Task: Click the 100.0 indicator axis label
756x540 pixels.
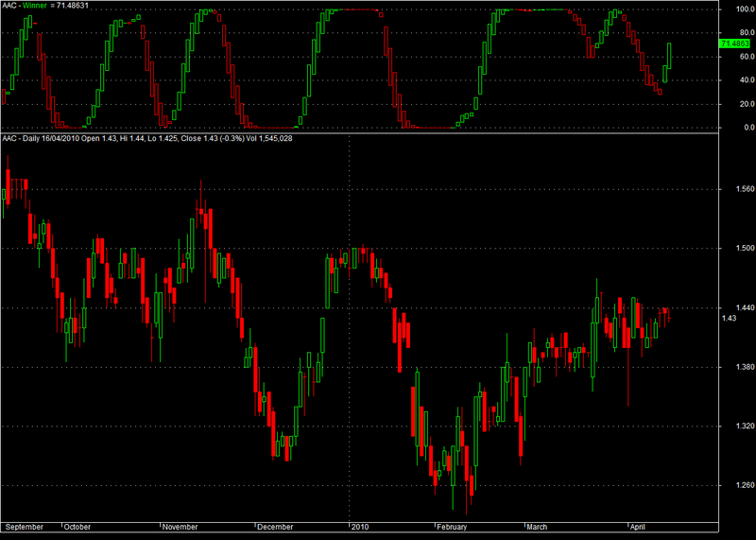Action: 745,9
